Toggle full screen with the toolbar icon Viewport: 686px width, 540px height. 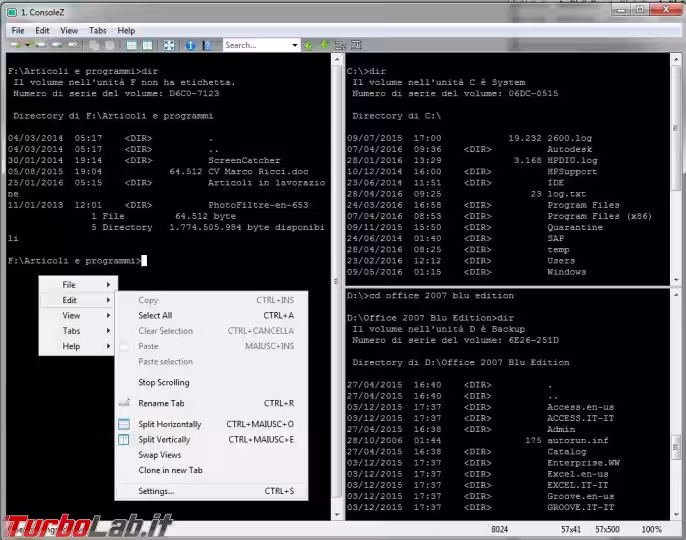tap(168, 45)
